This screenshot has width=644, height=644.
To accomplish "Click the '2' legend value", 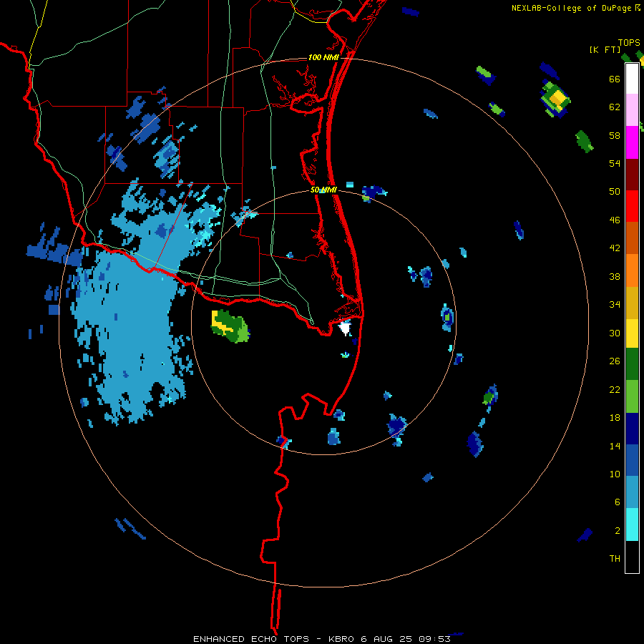I will (617, 531).
